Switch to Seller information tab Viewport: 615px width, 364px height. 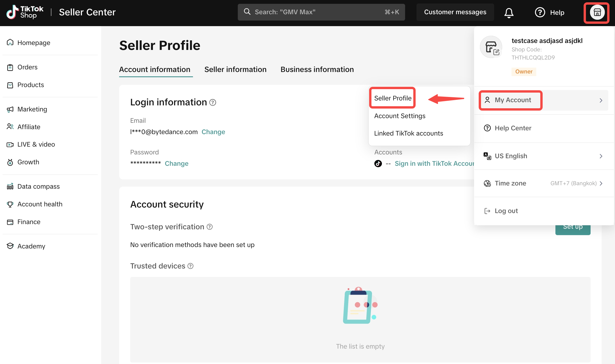(x=235, y=70)
